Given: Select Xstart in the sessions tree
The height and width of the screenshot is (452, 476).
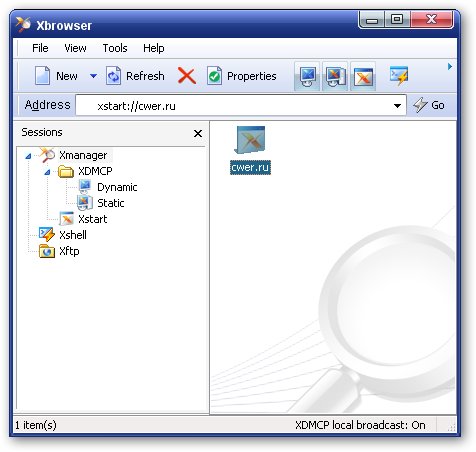Looking at the screenshot, I should 92,219.
